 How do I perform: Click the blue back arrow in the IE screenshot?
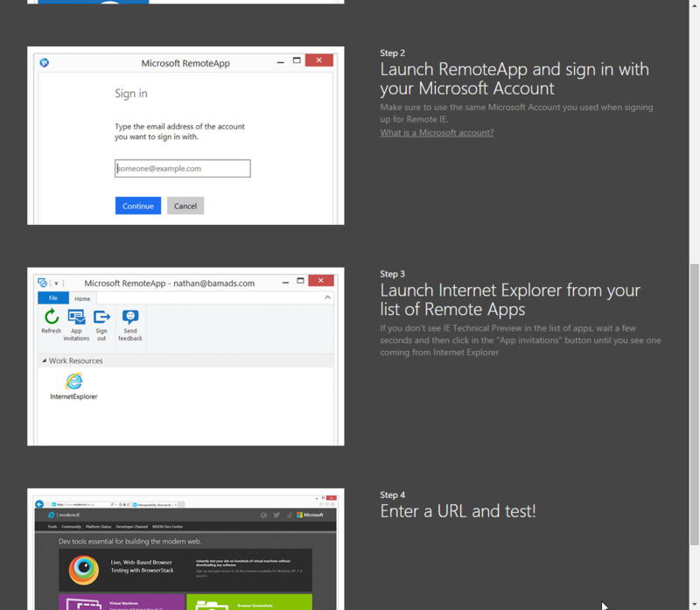[x=39, y=504]
